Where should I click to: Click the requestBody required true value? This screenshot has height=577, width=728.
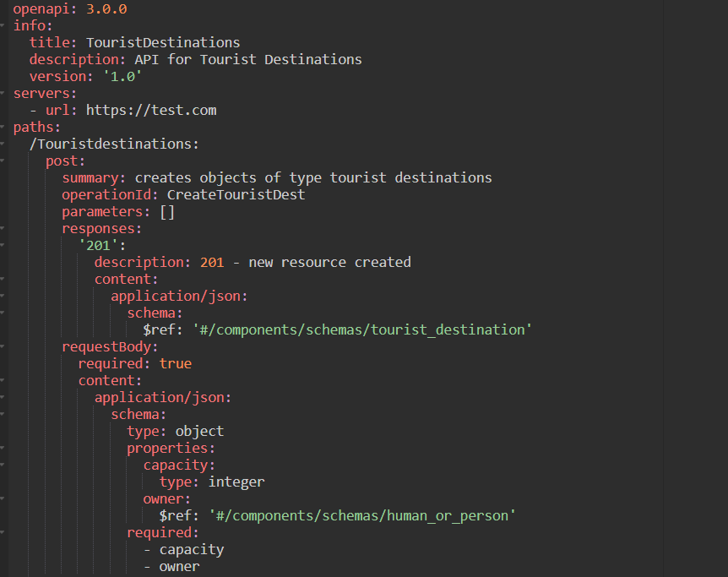175,363
